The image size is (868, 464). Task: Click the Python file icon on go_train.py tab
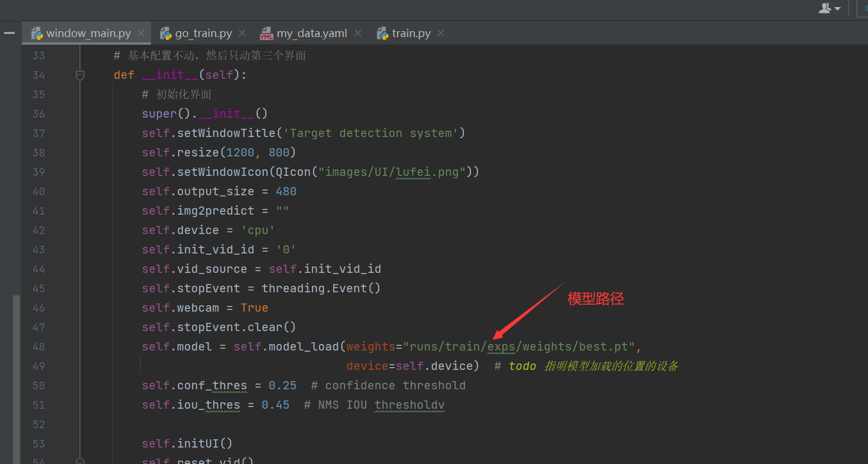coord(166,33)
